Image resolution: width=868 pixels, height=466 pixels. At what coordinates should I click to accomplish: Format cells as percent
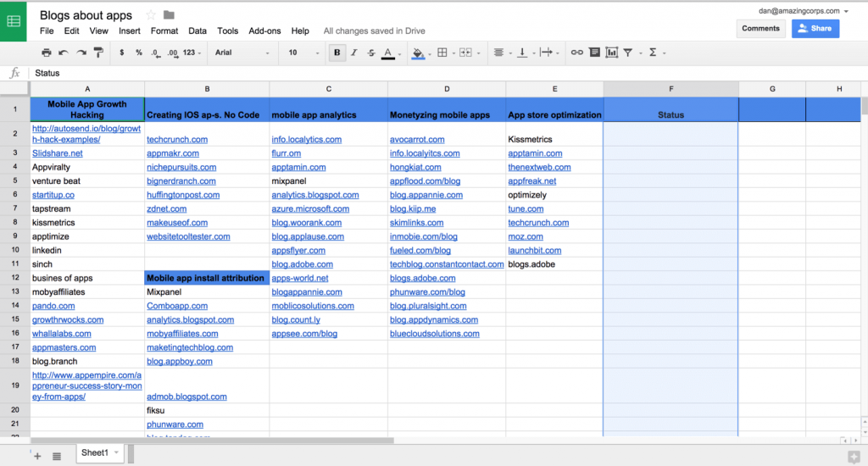pos(139,53)
